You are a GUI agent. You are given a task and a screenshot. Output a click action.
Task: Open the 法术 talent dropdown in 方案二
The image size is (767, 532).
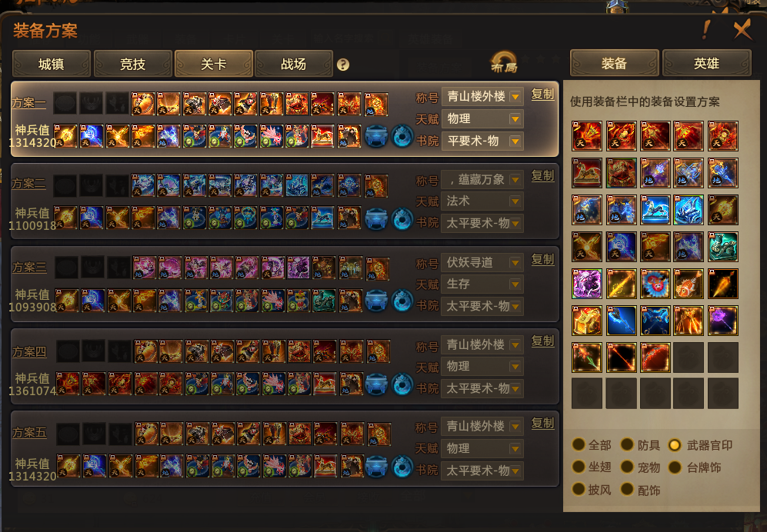point(515,201)
